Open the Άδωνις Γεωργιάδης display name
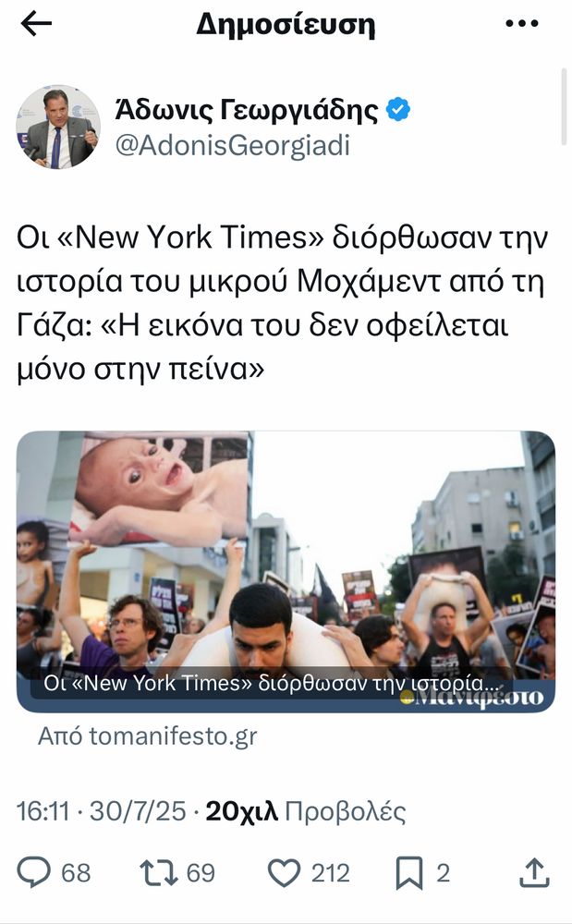This screenshot has height=924, width=572. click(246, 110)
